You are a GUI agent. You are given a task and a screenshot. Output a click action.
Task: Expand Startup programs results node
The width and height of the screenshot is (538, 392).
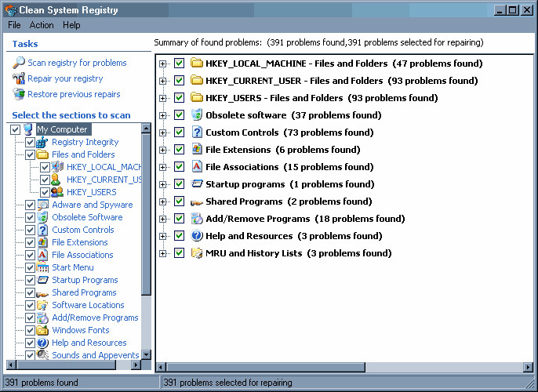click(x=162, y=184)
